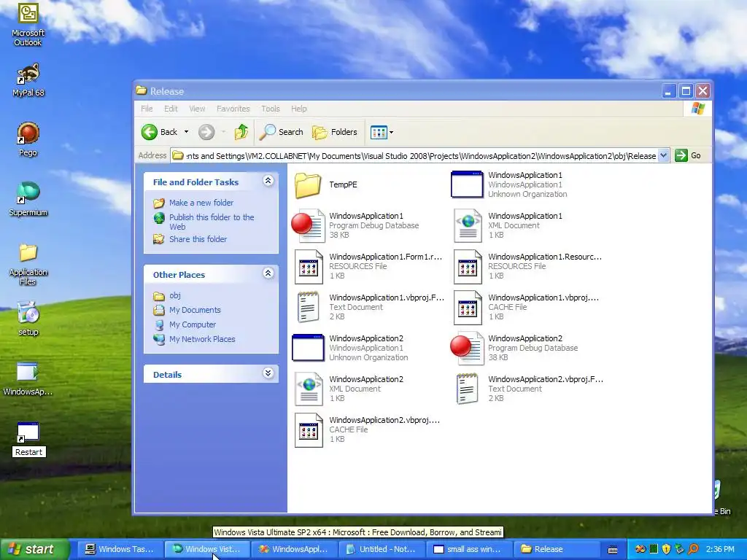Select WindowsApplication1.Form1.r... RESOURCES file
The image size is (747, 560).
pyautogui.click(x=368, y=266)
